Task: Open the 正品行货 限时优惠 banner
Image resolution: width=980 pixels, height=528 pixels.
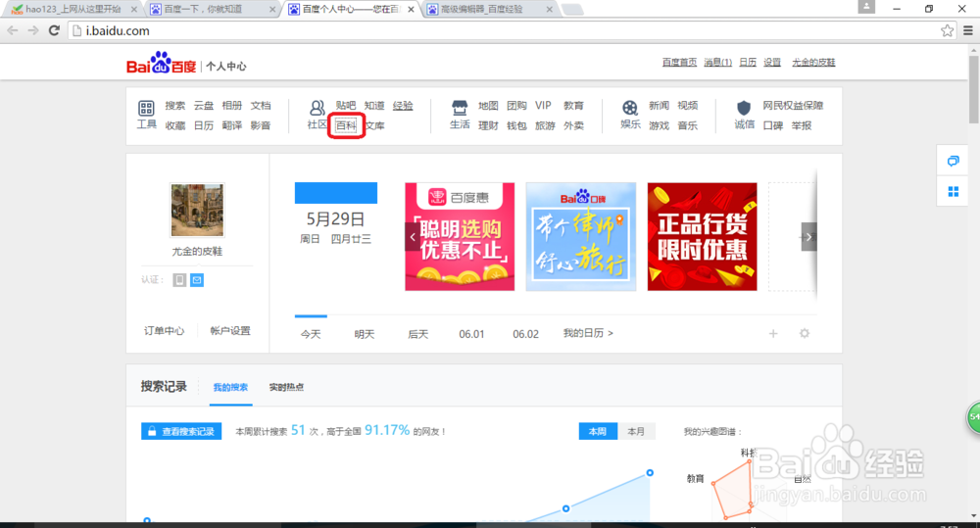Action: [702, 237]
